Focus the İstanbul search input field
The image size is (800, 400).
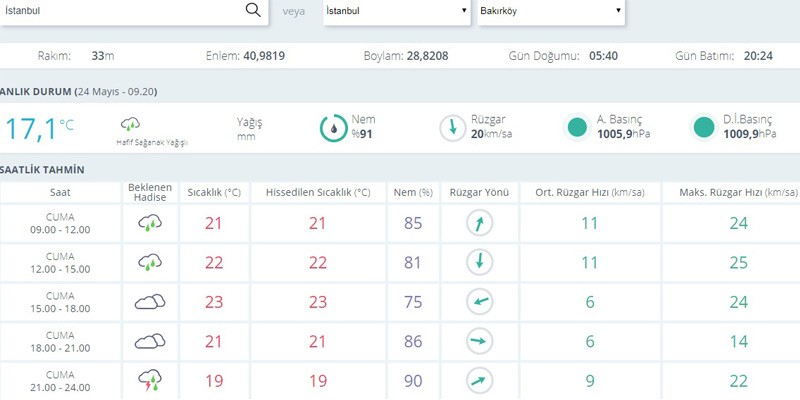[120, 11]
